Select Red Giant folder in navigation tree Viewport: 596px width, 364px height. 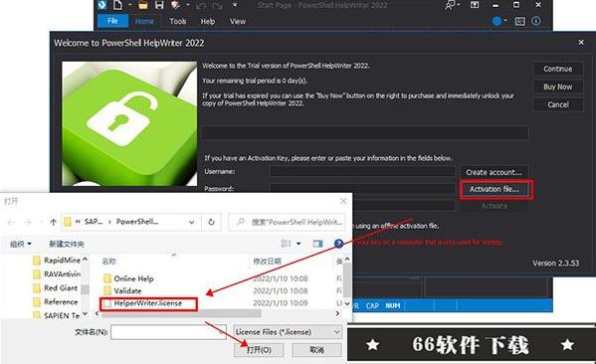(x=56, y=288)
